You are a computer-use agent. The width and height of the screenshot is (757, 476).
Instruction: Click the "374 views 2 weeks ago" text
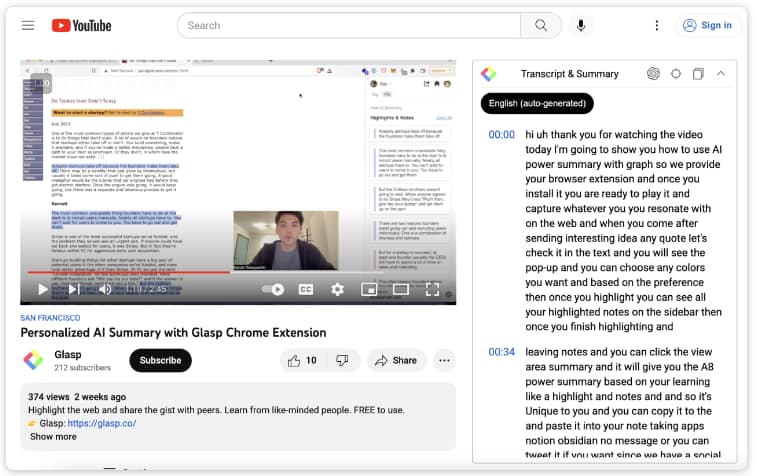77,397
